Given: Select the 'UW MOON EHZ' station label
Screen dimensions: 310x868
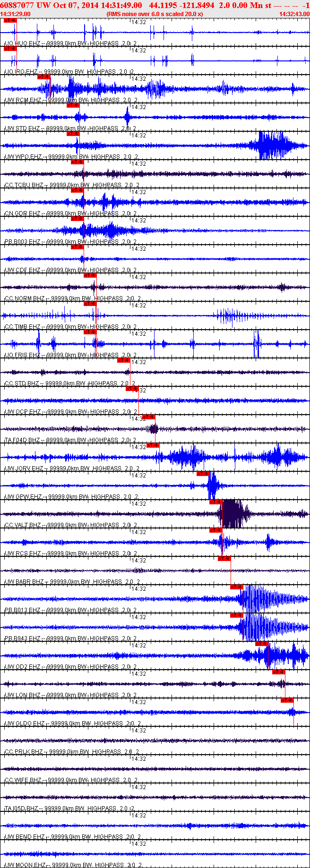Looking at the screenshot, I should [x=25, y=865].
